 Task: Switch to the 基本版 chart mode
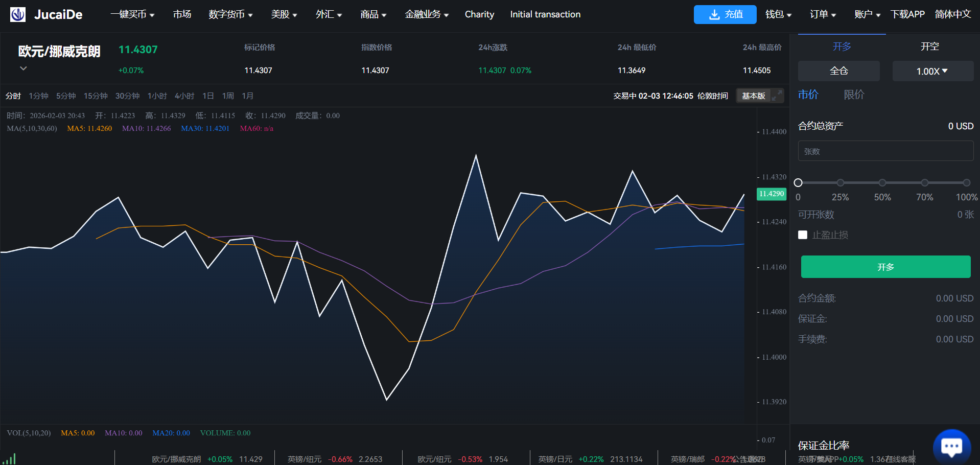753,96
